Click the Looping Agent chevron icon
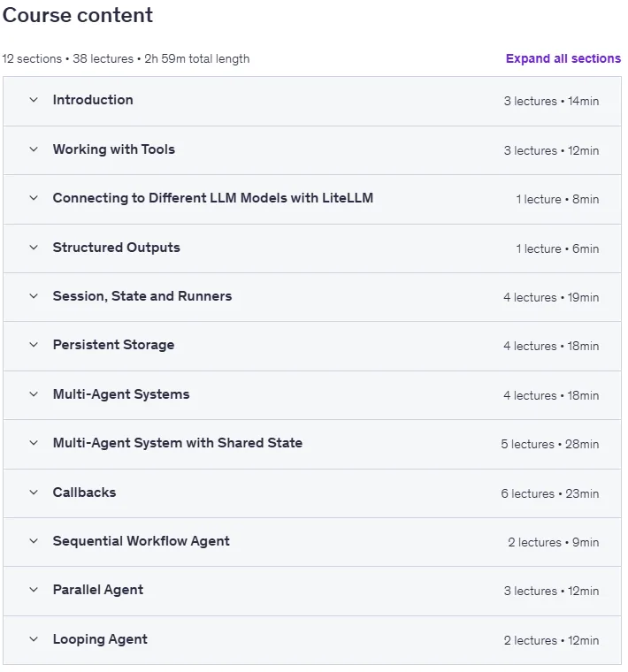 (34, 639)
